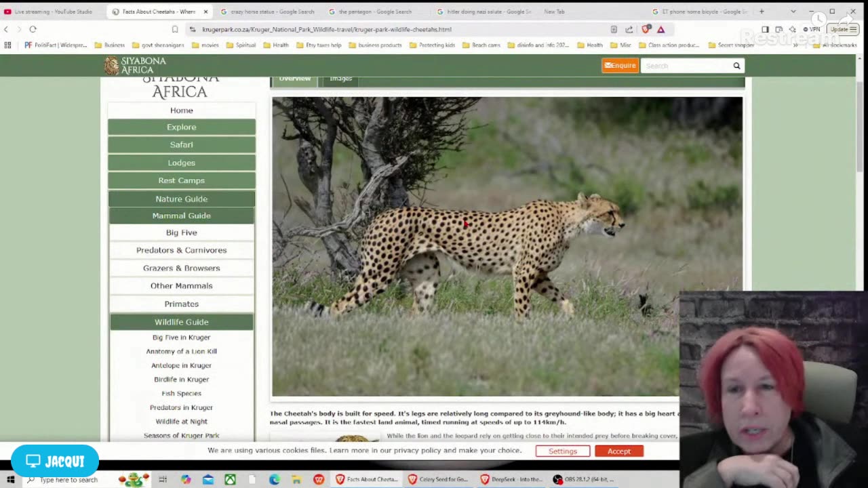Open the Update menu button

844,29
